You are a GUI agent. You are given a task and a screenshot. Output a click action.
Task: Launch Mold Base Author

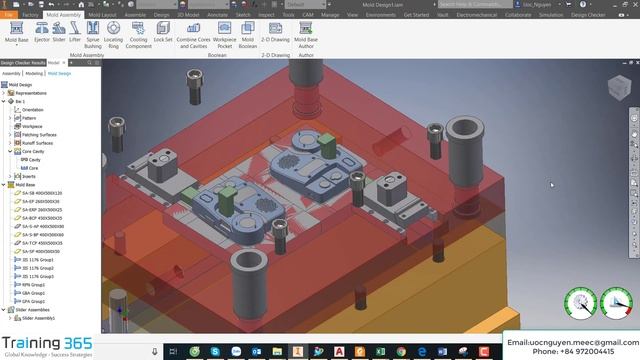306,35
